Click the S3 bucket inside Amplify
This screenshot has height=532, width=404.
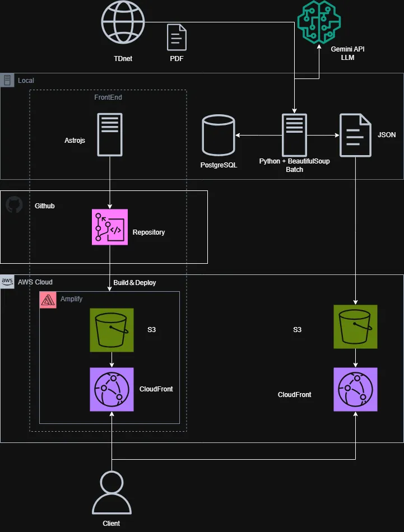pyautogui.click(x=112, y=330)
